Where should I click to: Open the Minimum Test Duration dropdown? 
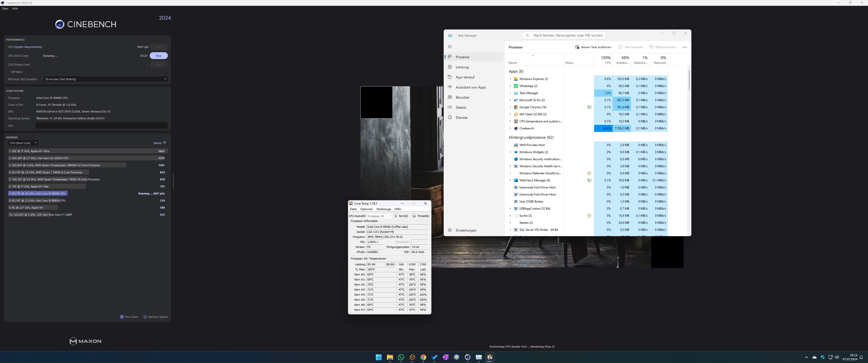105,79
